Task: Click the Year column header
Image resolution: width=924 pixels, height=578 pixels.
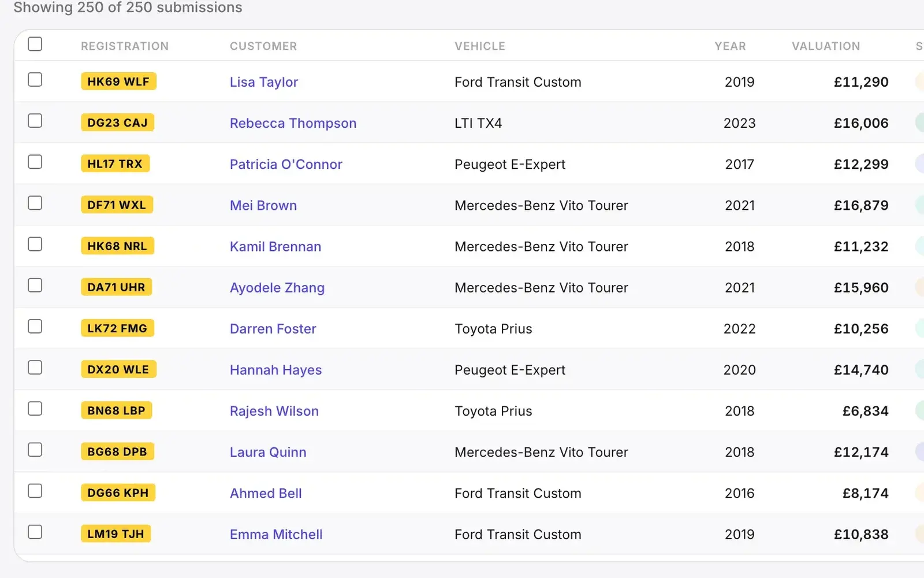Action: 730,46
